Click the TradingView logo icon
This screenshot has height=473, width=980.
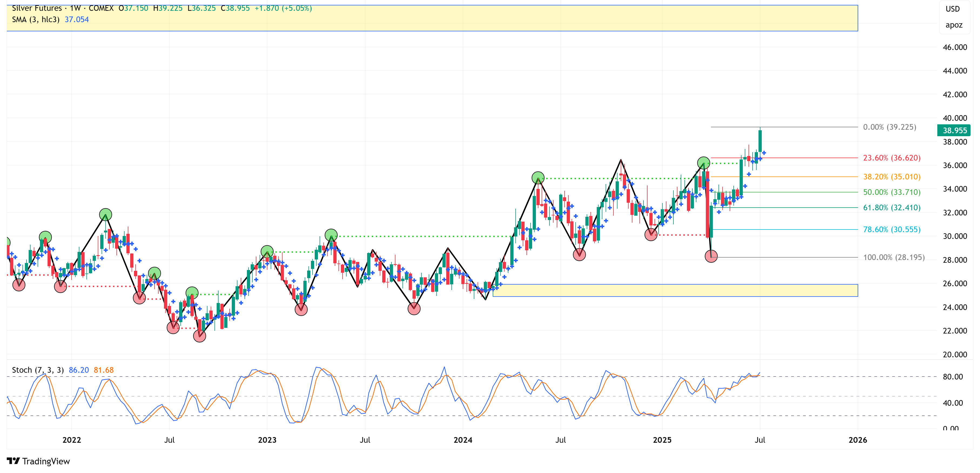13,461
